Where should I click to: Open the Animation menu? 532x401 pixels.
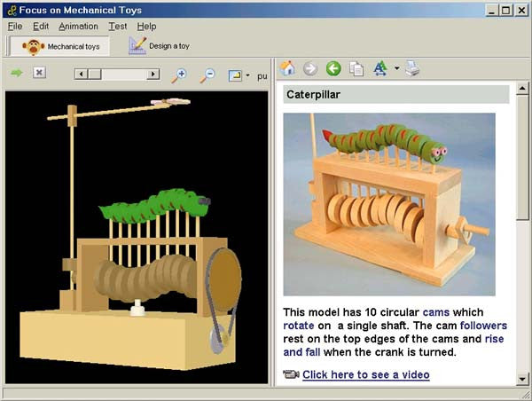pos(78,27)
